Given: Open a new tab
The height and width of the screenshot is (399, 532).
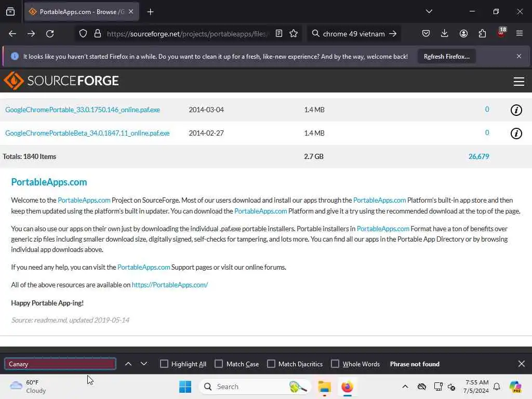Looking at the screenshot, I should click(x=150, y=12).
